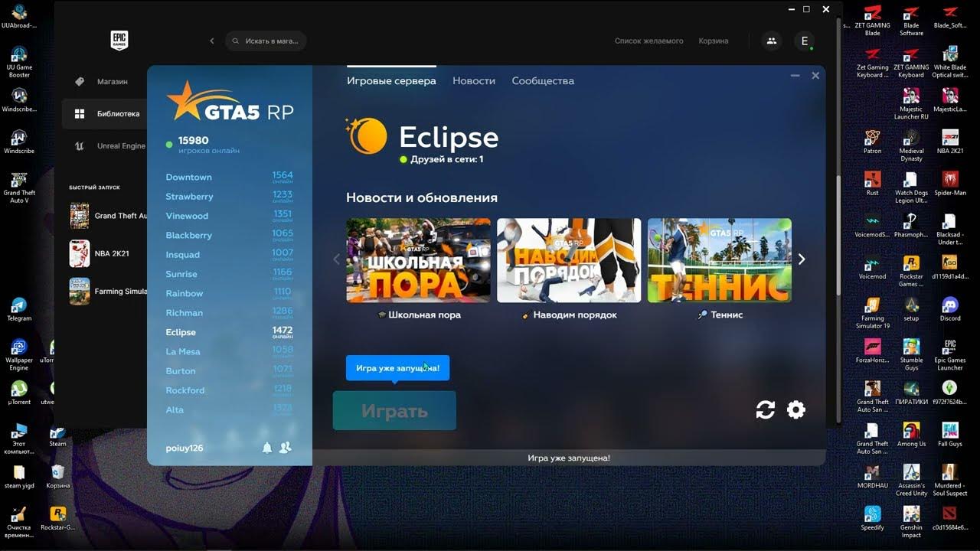The height and width of the screenshot is (551, 980).
Task: Click the Epic store search field
Action: click(x=266, y=41)
